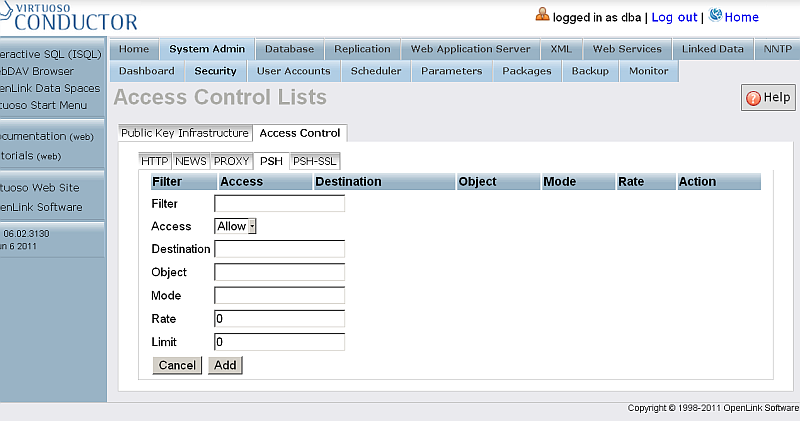
Task: Select the User Accounts subtab
Action: pyautogui.click(x=293, y=71)
